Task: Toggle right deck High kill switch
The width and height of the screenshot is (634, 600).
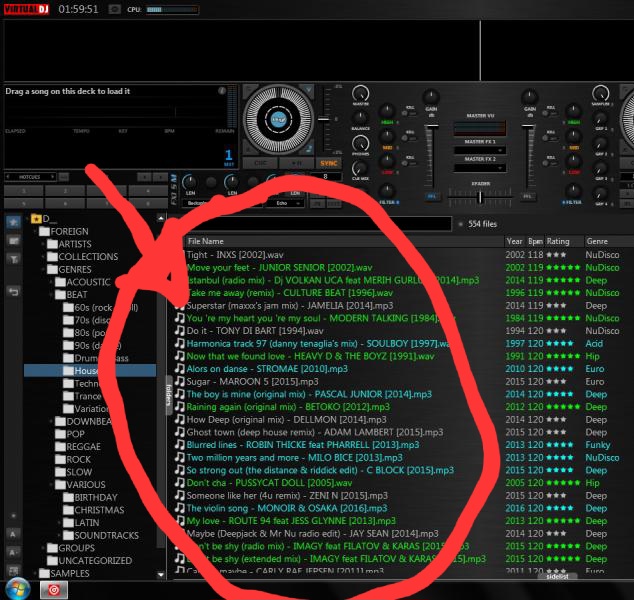Action: click(549, 114)
